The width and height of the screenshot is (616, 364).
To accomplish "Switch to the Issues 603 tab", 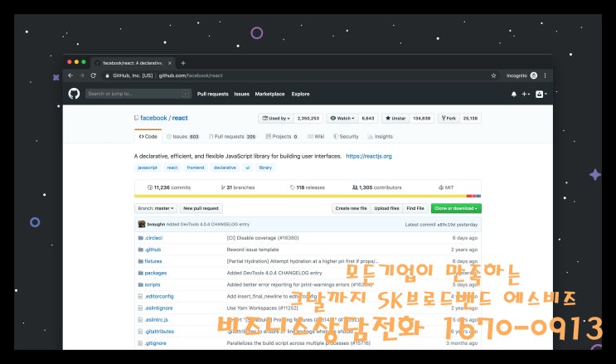I will tap(182, 137).
